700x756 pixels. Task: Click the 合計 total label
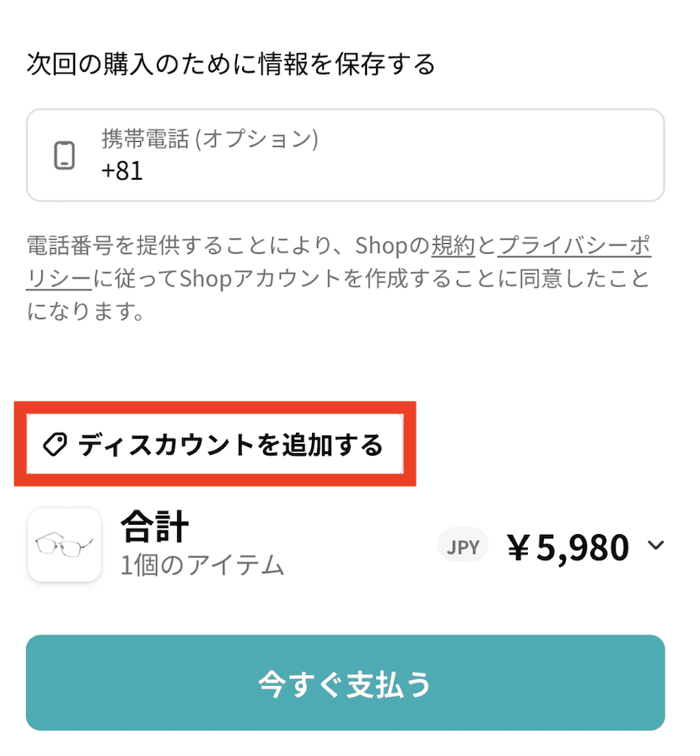154,526
